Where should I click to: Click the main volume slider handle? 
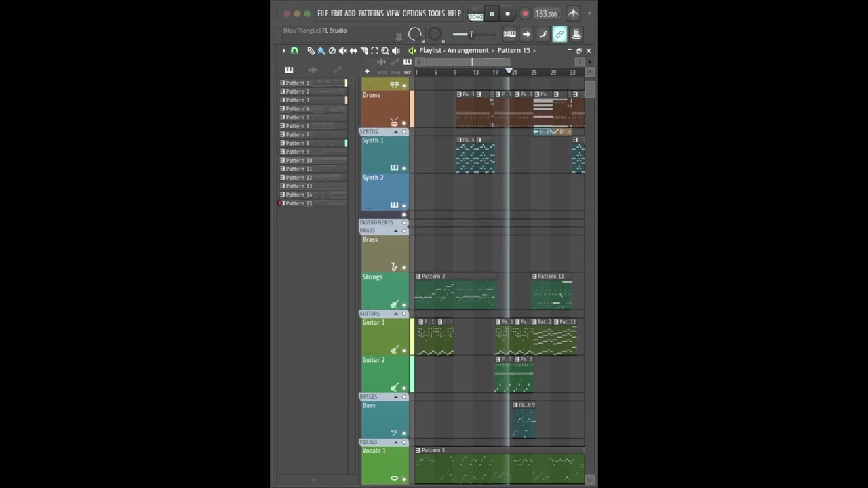point(471,34)
